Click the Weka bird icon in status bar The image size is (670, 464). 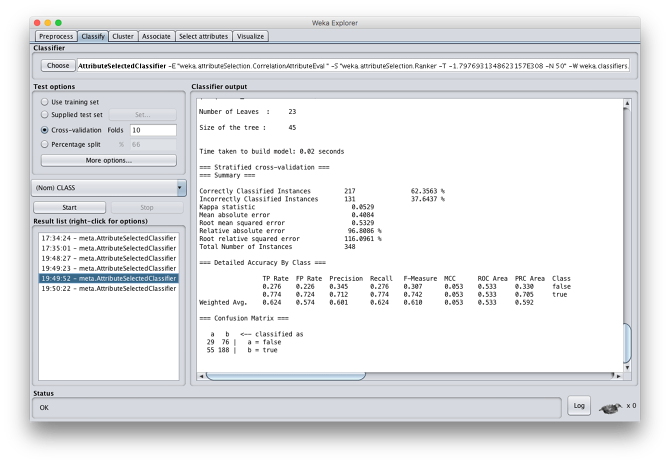[610, 406]
